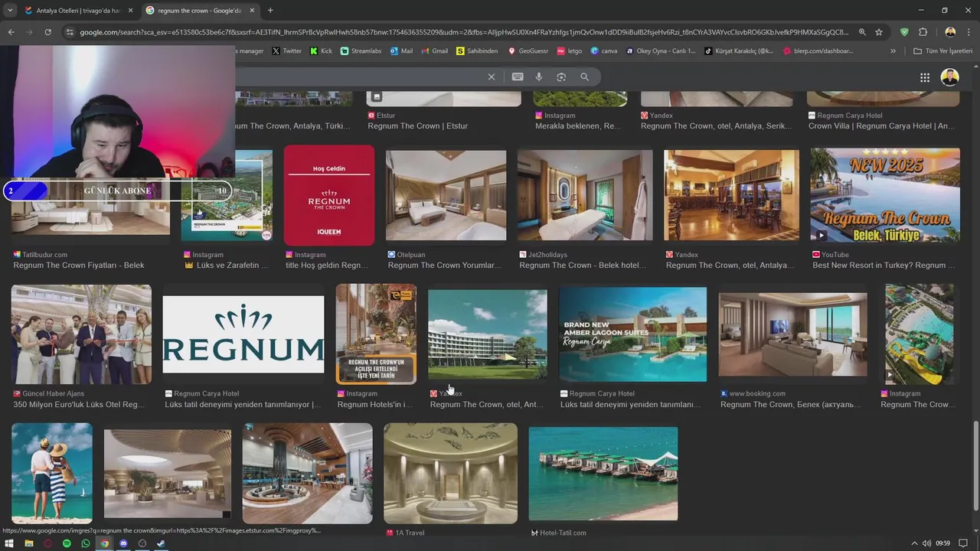980x551 pixels.
Task: Open Steam from the taskbar
Action: point(161,543)
